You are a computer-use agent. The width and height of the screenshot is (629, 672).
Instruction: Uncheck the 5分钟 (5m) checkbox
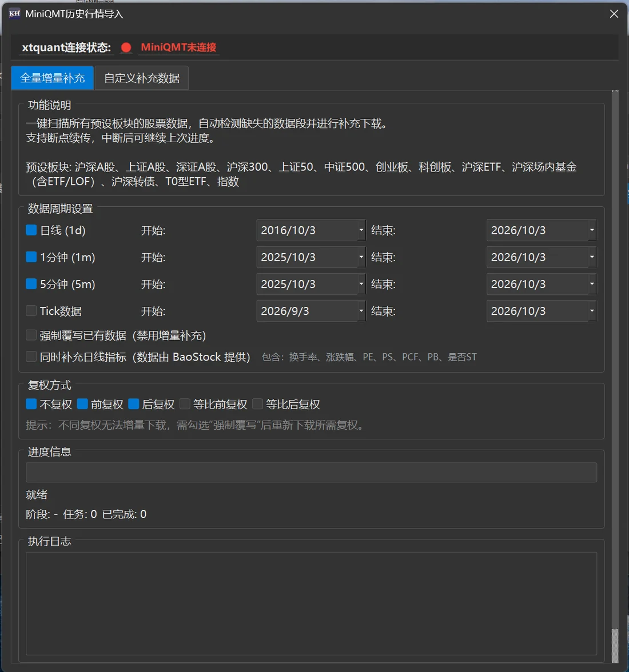tap(31, 283)
